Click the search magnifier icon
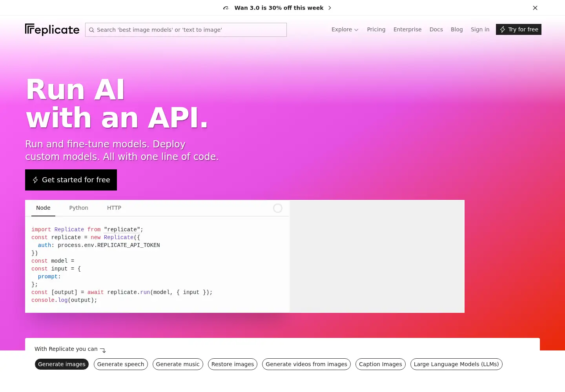 [91, 30]
